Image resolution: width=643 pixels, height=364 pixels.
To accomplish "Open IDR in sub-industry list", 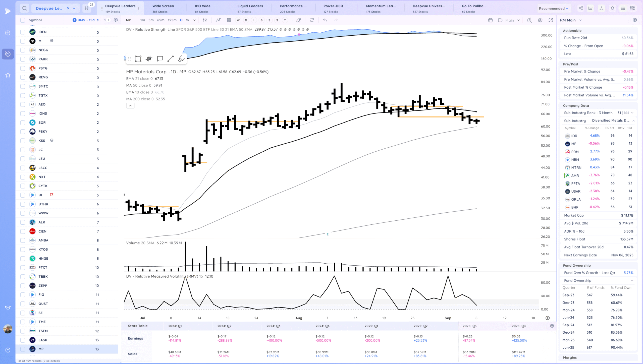I will (574, 136).
